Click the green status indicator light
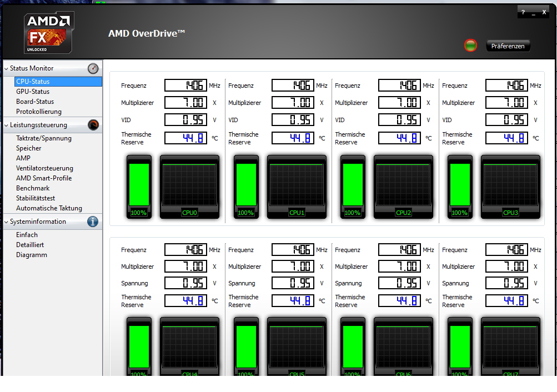The image size is (557, 392). pyautogui.click(x=471, y=46)
